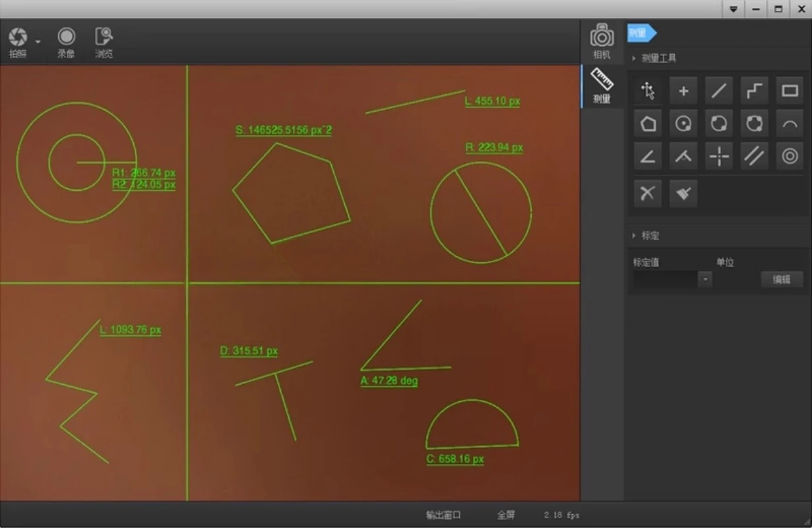The image size is (812, 528).
Task: Select the straight line measurement tool
Action: [718, 91]
